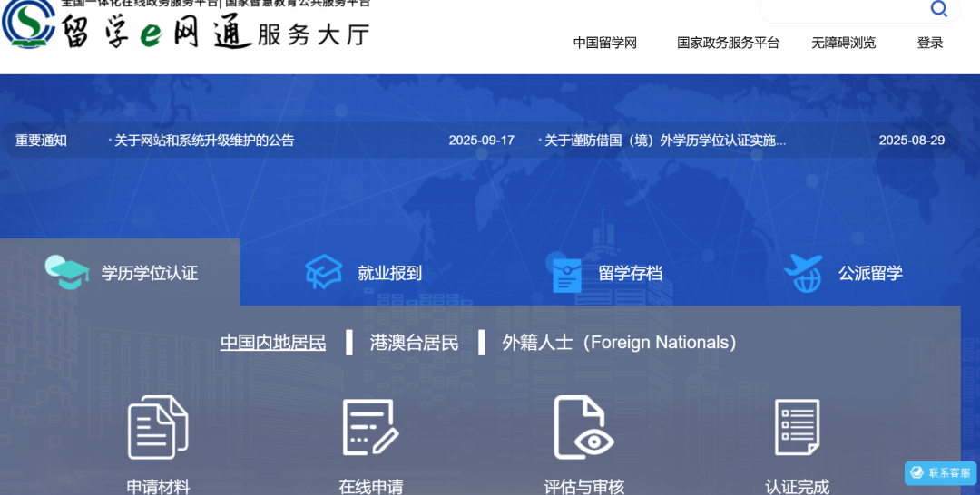Open the 联系客服 customer service button
Screen dimensions: 980x495
tap(940, 473)
